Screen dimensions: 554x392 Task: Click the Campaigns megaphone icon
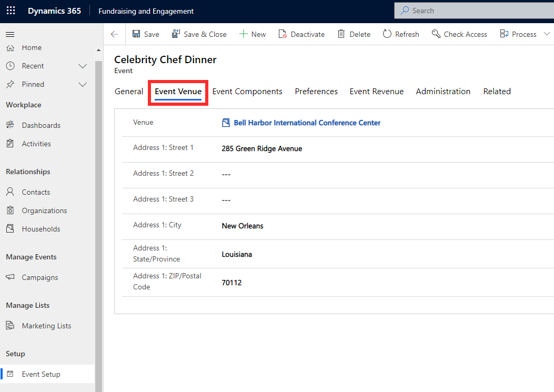click(x=10, y=277)
